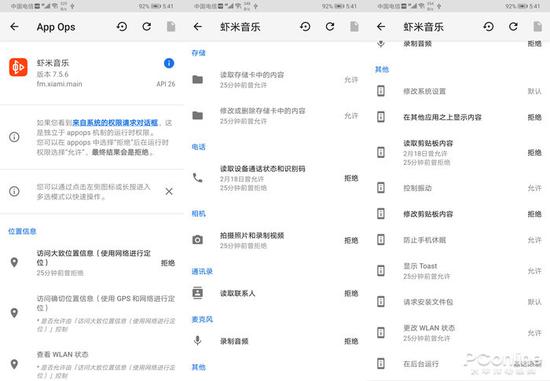Select the phone icon for 读取设备通话状态

point(197,178)
